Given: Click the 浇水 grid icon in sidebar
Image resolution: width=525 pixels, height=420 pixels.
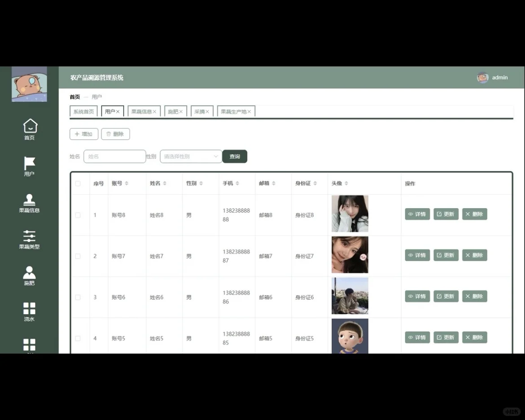Looking at the screenshot, I should pos(30,308).
